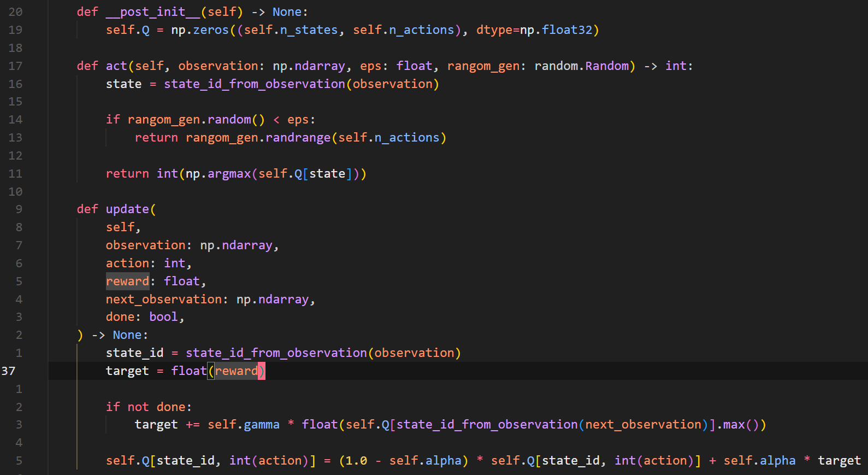This screenshot has width=868, height=475.
Task: Click eps parameter in the act signature
Action: pyautogui.click(x=370, y=66)
